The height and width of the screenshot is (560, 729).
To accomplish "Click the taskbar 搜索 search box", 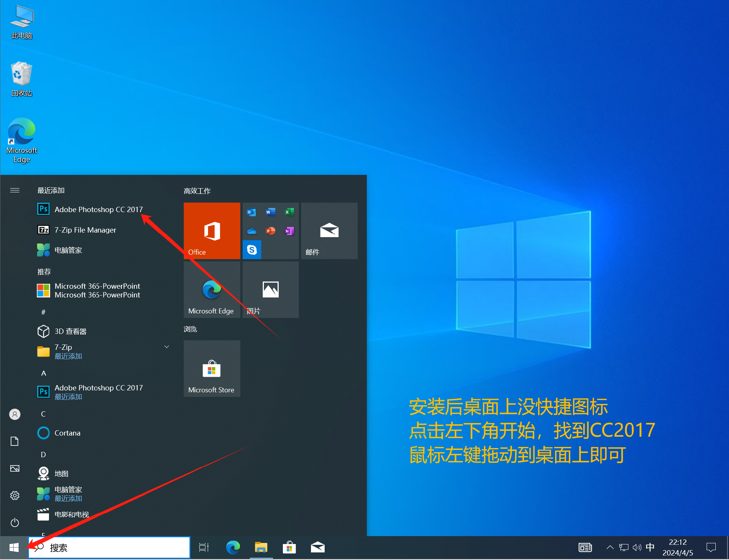I will tap(109, 547).
